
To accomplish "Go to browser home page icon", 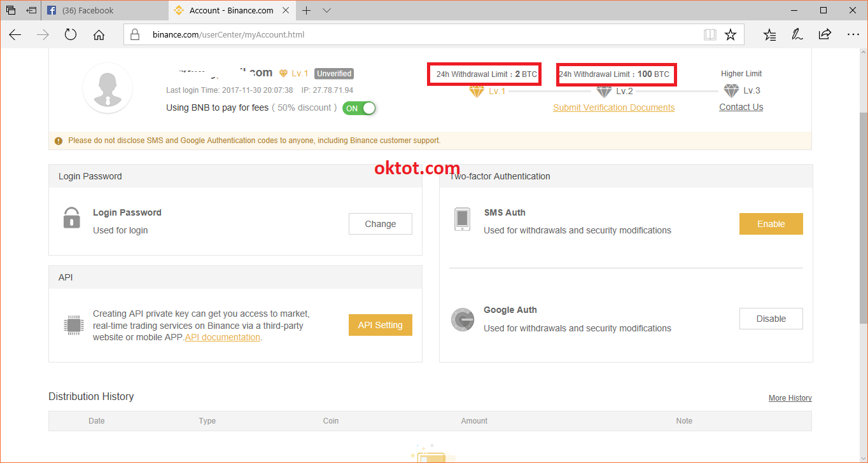I will click(99, 35).
